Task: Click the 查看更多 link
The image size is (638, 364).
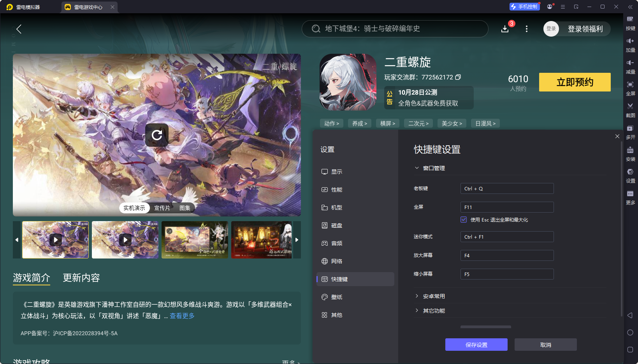Action: point(182,316)
